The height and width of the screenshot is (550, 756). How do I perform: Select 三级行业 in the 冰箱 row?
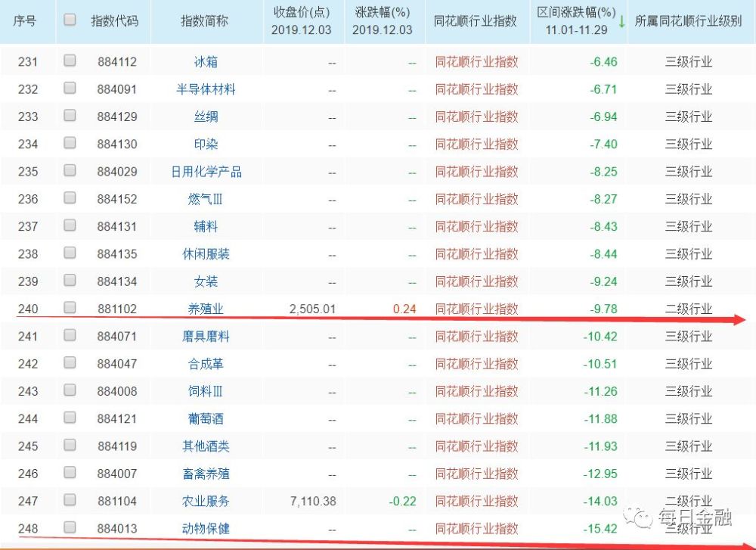click(x=689, y=62)
